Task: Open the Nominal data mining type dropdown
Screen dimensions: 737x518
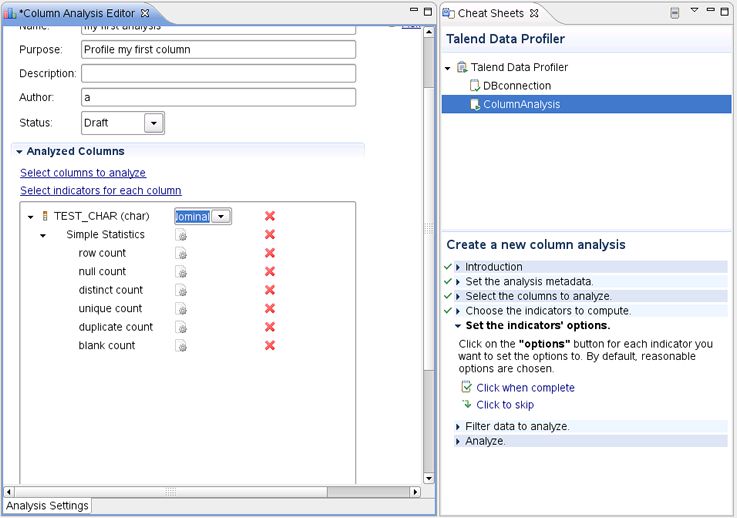Action: click(x=221, y=216)
